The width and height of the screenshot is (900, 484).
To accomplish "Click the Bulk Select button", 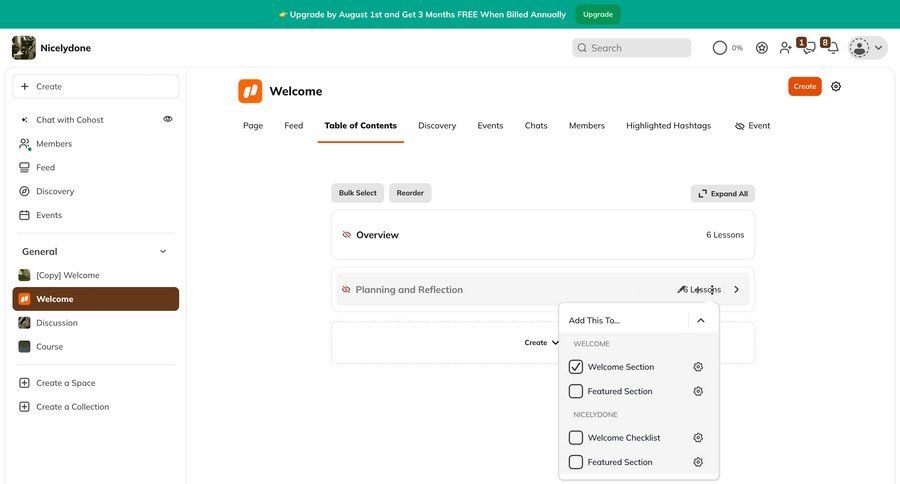I will (x=358, y=193).
